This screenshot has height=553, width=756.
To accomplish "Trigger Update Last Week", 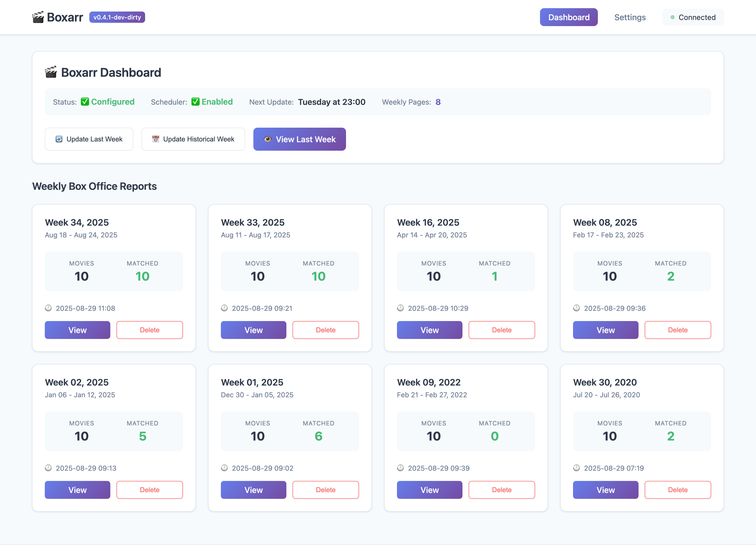I will point(89,139).
